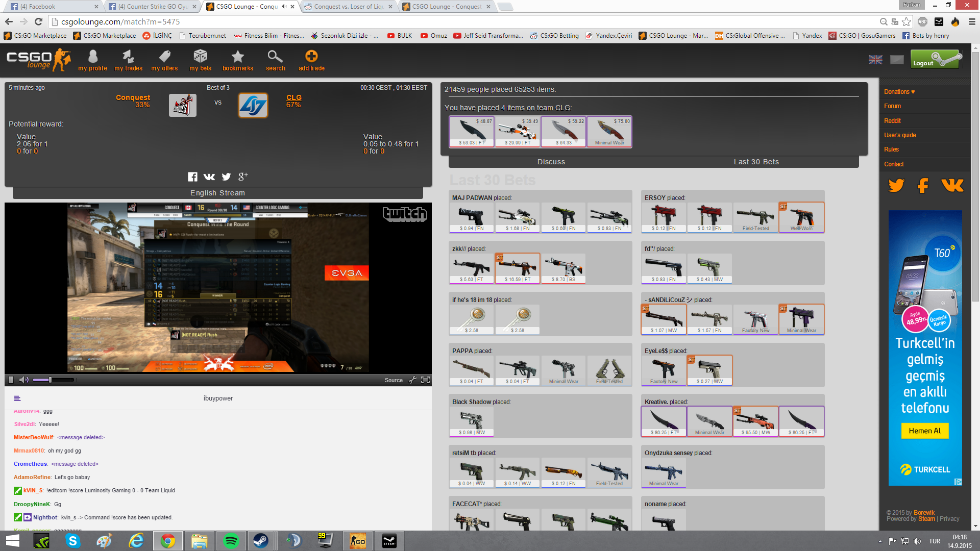Click zkk's AK-47 $ 16.59 FT item
The image size is (980, 551).
(518, 268)
